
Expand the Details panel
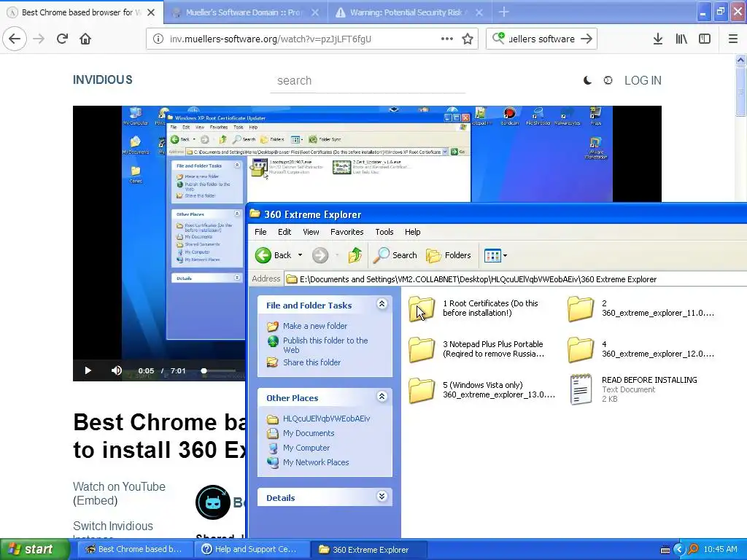382,496
